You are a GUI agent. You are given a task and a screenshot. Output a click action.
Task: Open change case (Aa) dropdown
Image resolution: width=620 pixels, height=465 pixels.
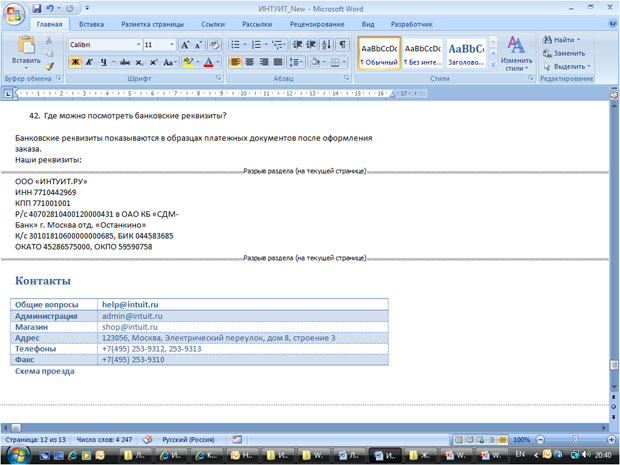pyautogui.click(x=169, y=62)
